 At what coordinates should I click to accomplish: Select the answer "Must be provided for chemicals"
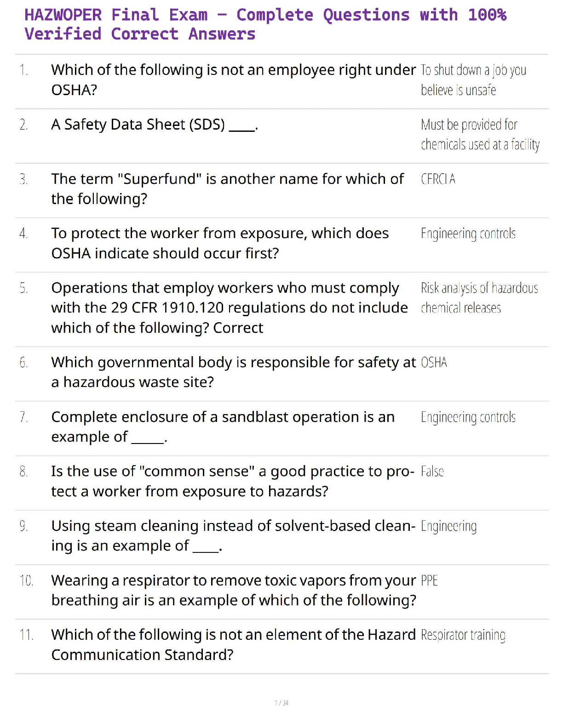(x=480, y=134)
